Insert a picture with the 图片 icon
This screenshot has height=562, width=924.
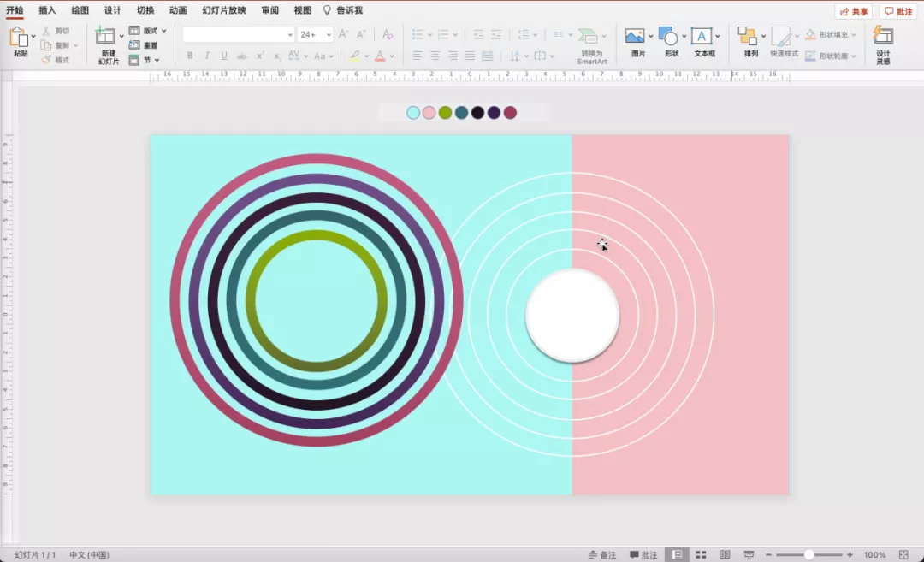click(635, 37)
